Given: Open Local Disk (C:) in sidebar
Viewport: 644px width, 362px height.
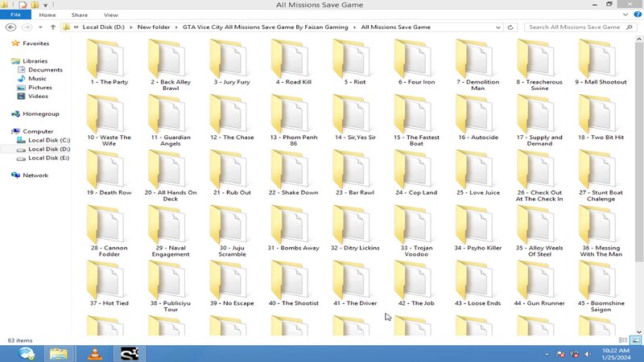Looking at the screenshot, I should pos(49,140).
